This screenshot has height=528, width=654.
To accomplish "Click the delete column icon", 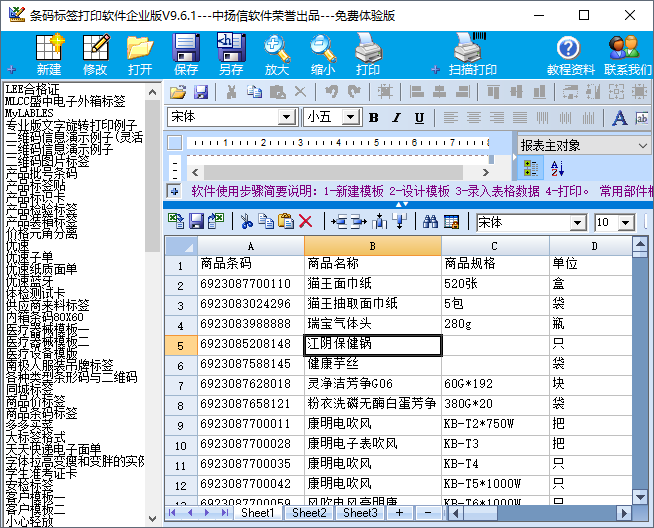I will (399, 221).
